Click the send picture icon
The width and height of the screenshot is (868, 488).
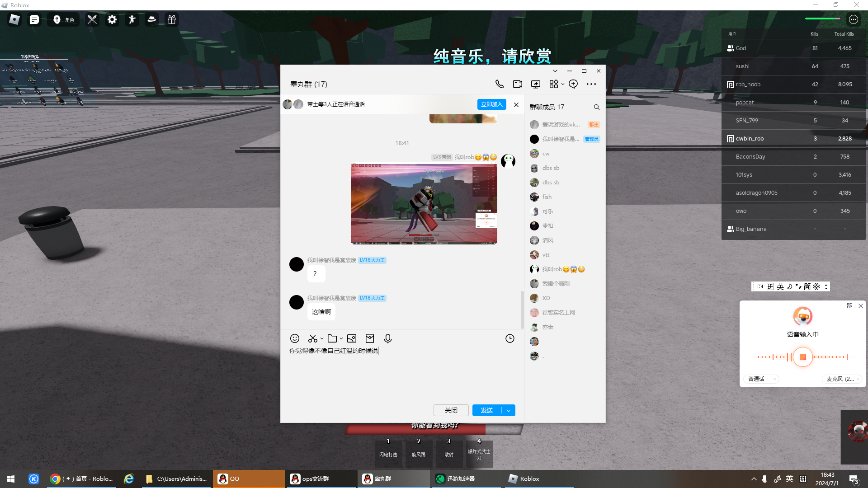click(352, 338)
